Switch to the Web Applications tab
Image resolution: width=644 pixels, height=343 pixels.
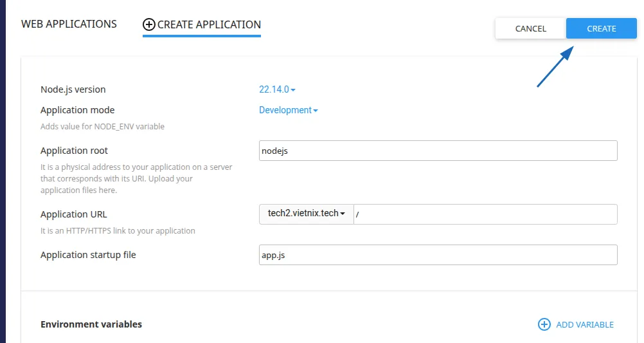pyautogui.click(x=69, y=24)
